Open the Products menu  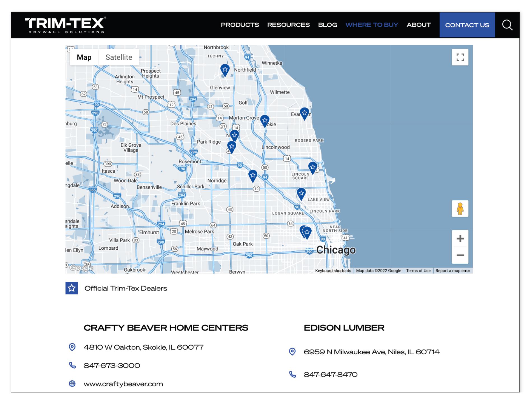[240, 25]
